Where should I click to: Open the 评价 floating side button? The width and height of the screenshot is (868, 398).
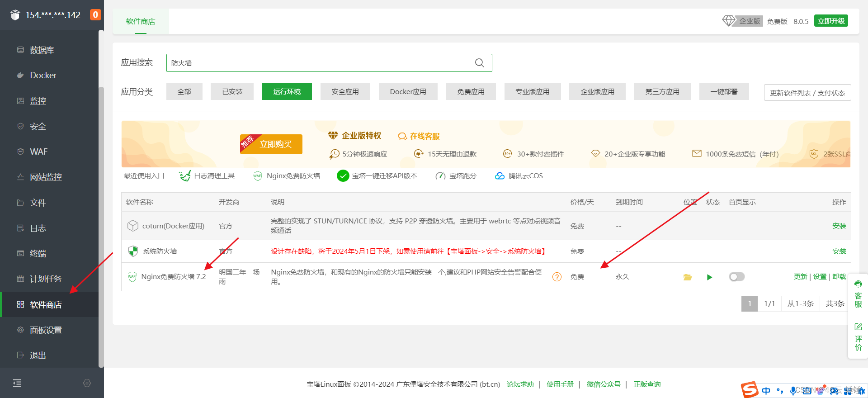858,337
